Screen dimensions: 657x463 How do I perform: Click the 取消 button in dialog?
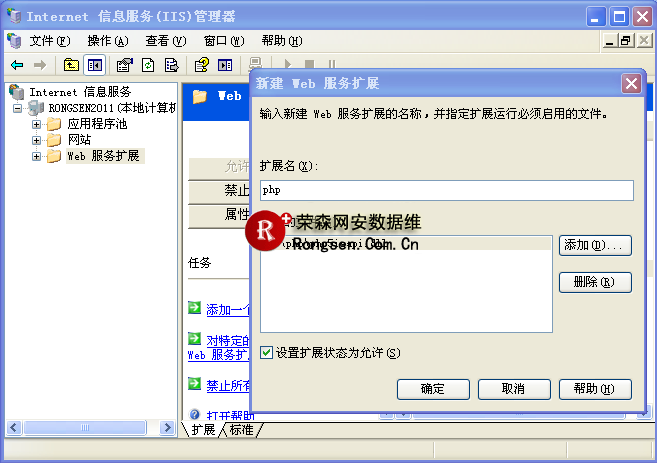coord(514,388)
